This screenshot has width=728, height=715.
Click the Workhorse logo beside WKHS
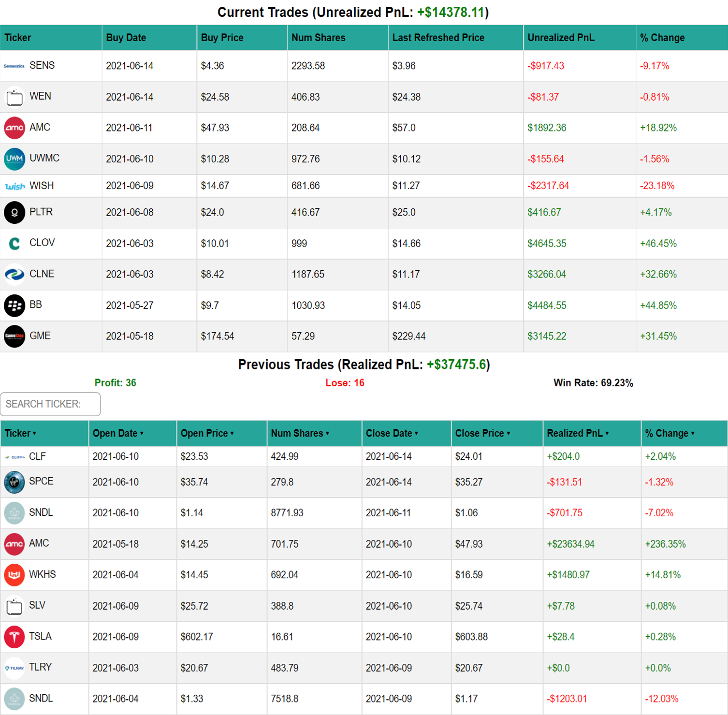pyautogui.click(x=15, y=575)
